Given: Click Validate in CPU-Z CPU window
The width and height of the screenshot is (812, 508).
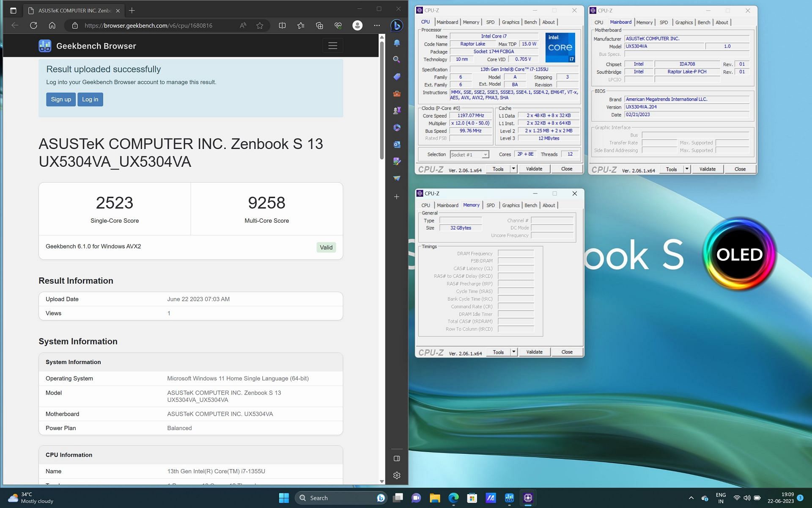Looking at the screenshot, I should tap(534, 169).
